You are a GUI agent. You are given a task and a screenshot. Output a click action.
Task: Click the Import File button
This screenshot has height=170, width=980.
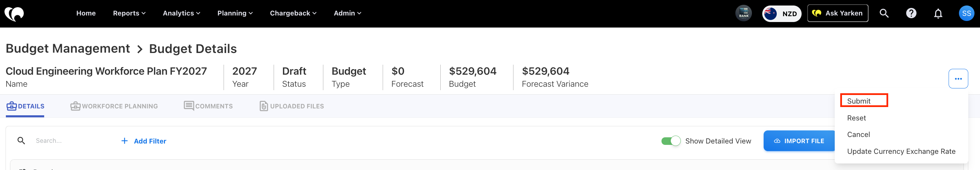point(799,141)
